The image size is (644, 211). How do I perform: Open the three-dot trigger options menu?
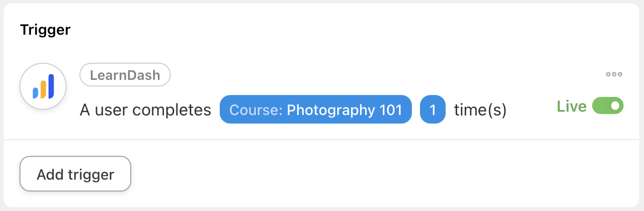(614, 75)
